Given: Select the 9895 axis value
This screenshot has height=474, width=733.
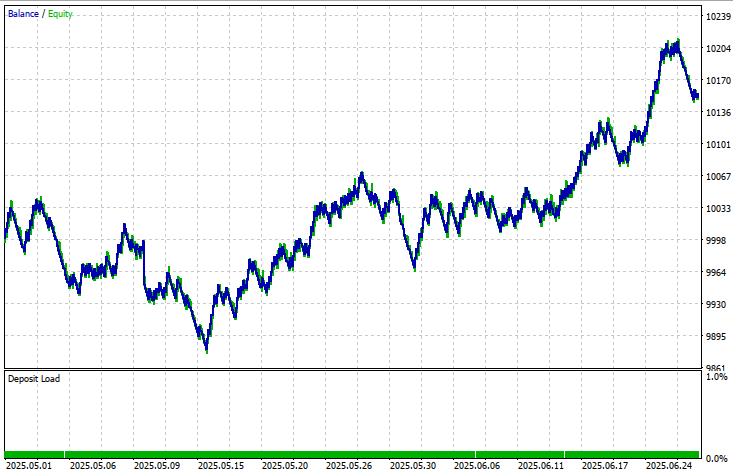Looking at the screenshot, I should tap(716, 337).
